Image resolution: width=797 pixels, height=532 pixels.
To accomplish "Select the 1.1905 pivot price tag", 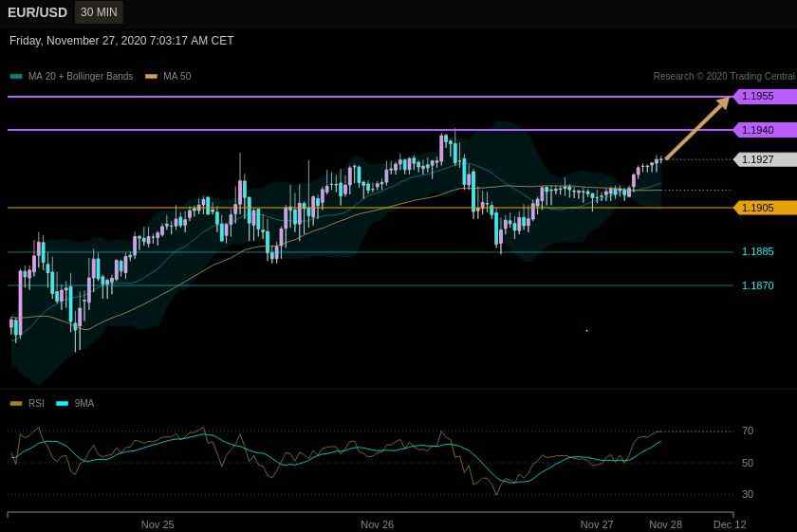I will [765, 208].
